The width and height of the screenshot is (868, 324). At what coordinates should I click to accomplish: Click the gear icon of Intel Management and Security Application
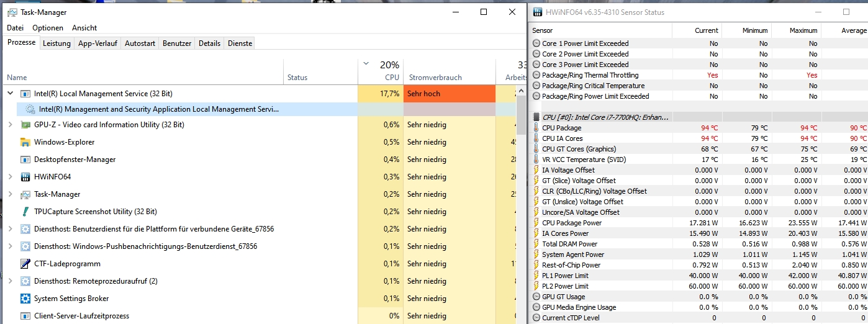[30, 109]
